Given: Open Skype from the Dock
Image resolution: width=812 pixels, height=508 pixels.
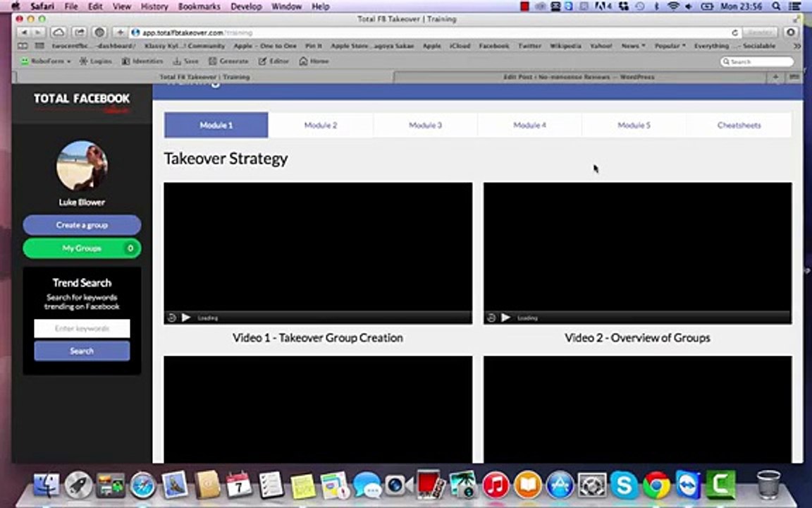Looking at the screenshot, I should pos(624,485).
